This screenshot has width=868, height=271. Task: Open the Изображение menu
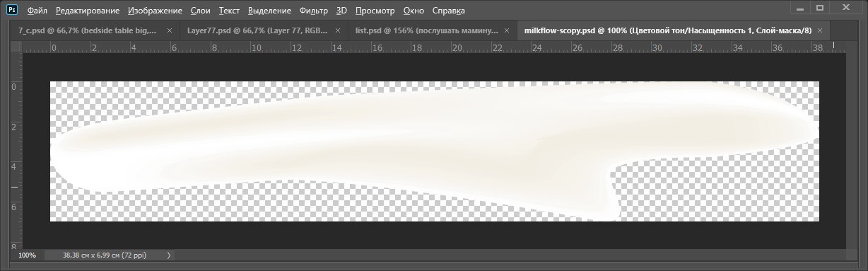[x=156, y=11]
